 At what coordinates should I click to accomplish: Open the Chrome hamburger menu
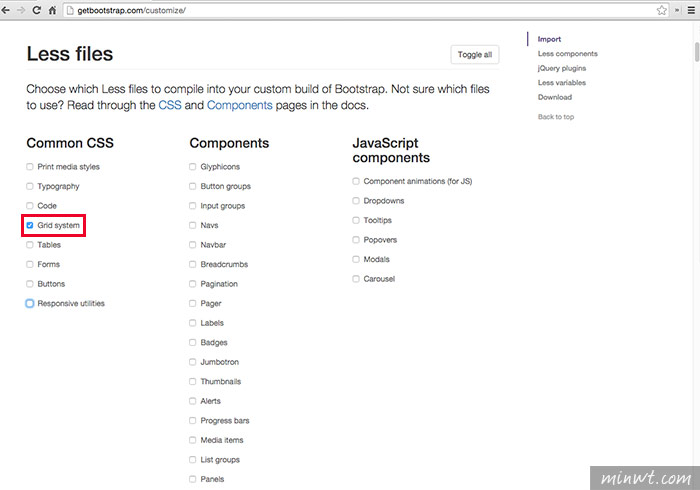click(x=691, y=10)
